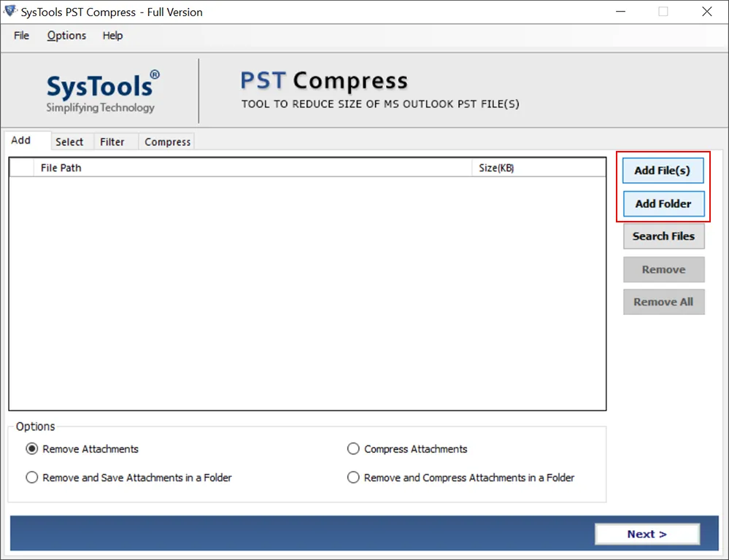This screenshot has width=729, height=560.
Task: Open the File menu
Action: pyautogui.click(x=21, y=36)
